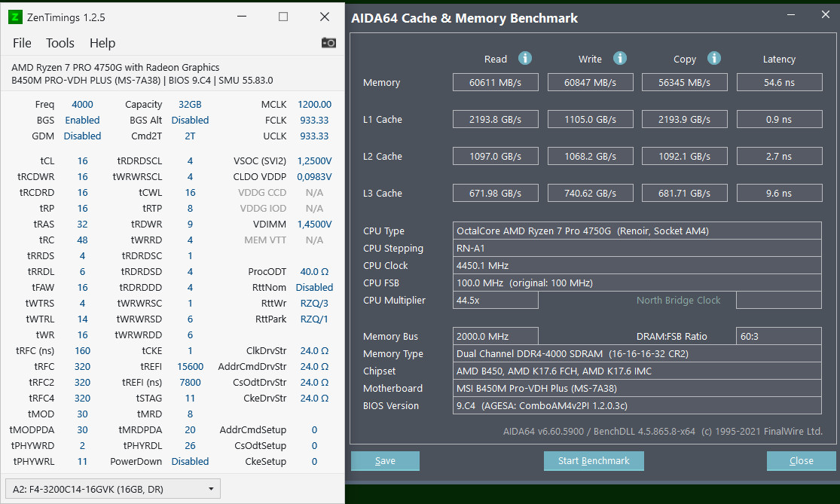Minimize the ZenTimings window
The height and width of the screenshot is (504, 840).
(242, 17)
